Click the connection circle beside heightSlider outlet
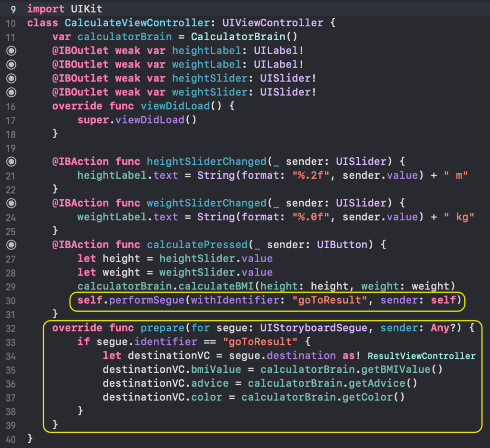 point(11,78)
